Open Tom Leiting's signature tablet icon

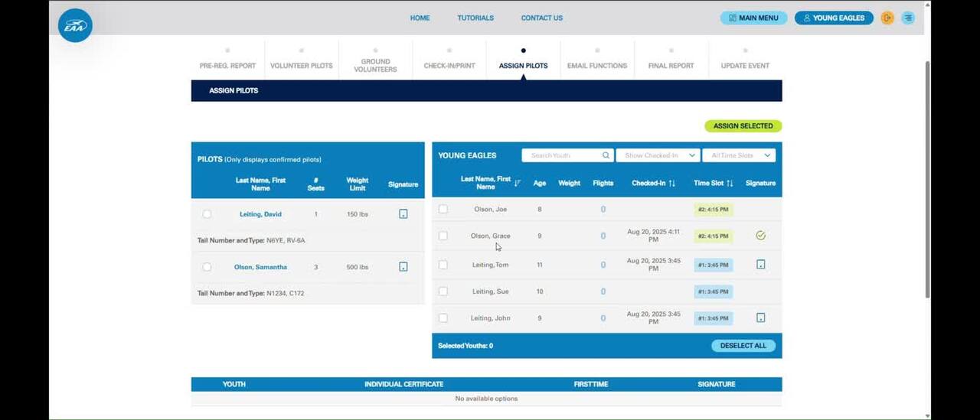(760, 265)
